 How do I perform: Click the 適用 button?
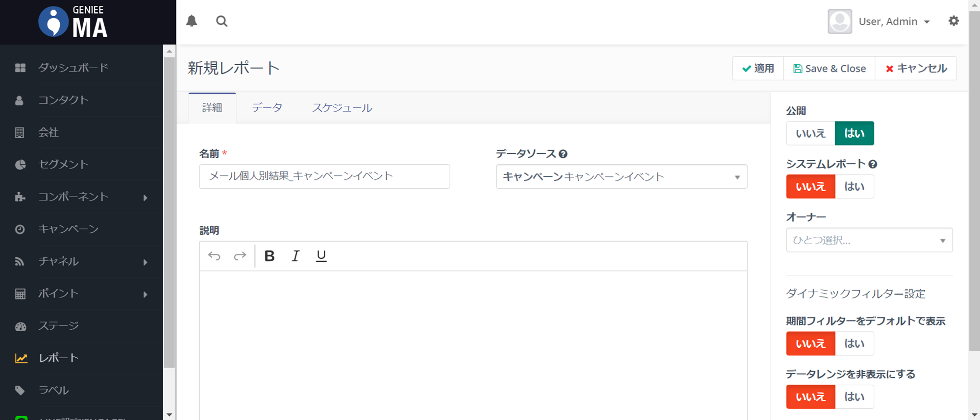758,69
